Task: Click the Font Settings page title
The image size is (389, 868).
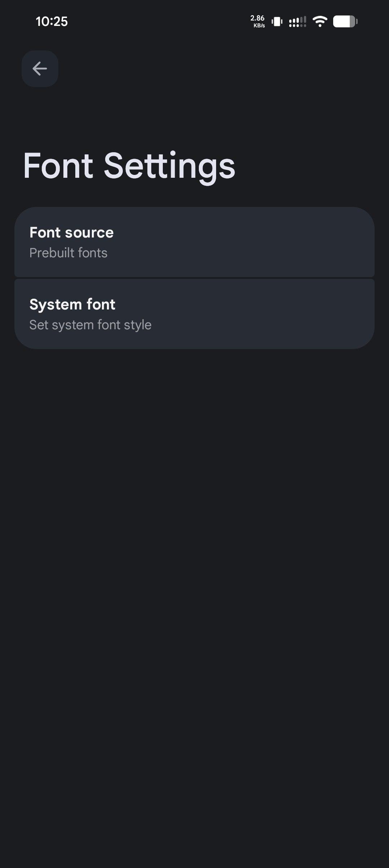Action: (129, 166)
